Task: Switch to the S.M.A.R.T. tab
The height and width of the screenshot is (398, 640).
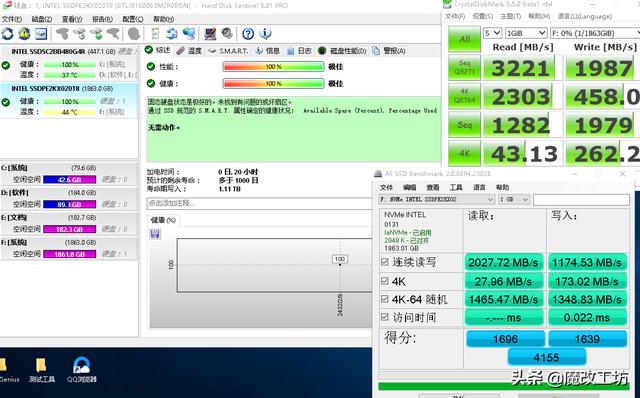Action: pyautogui.click(x=228, y=51)
